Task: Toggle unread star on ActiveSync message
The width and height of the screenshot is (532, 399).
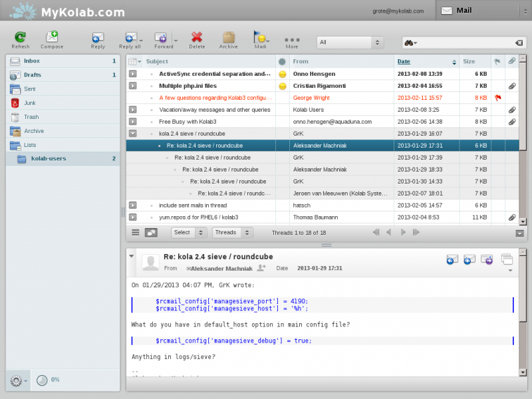Action: click(x=282, y=74)
